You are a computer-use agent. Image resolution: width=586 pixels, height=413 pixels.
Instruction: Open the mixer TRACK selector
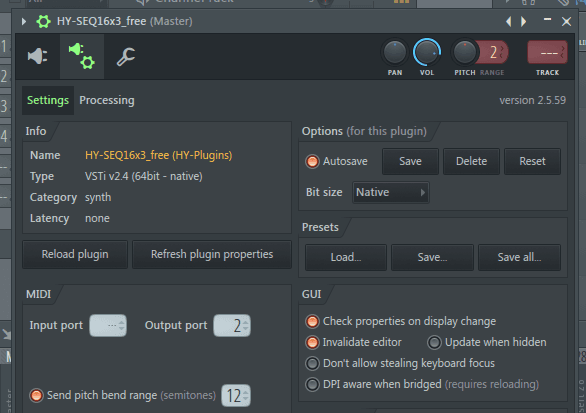pos(547,52)
